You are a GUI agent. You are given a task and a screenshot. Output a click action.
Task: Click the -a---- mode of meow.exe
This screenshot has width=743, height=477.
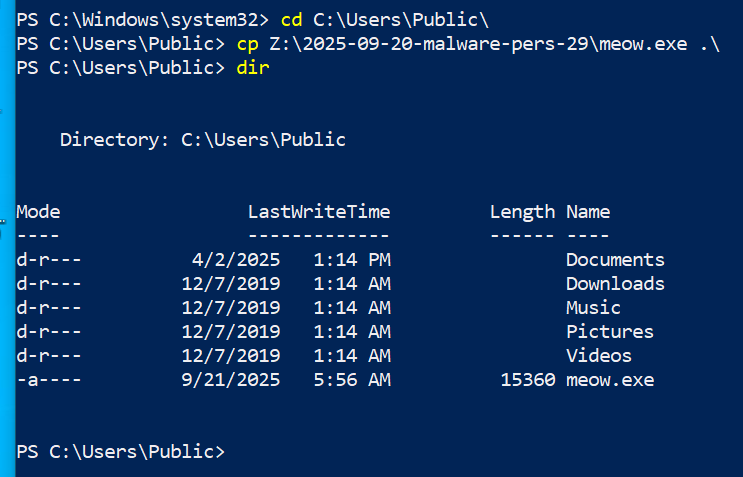click(49, 380)
